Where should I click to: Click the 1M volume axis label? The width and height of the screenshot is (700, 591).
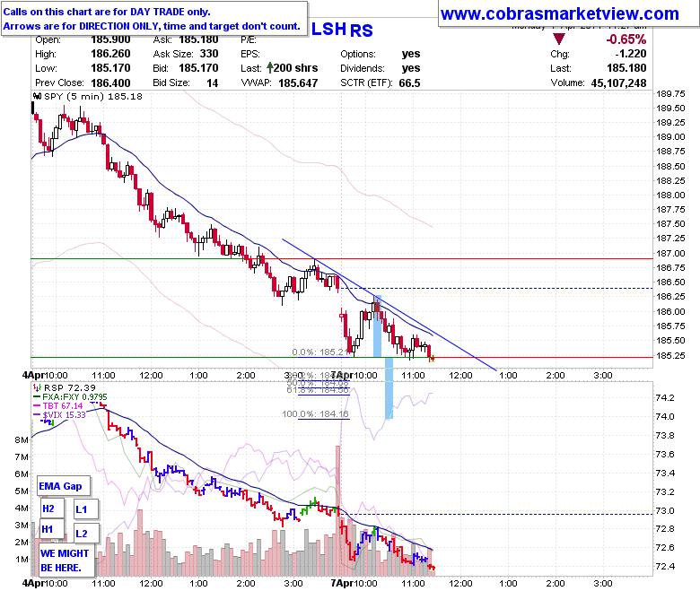click(22, 560)
